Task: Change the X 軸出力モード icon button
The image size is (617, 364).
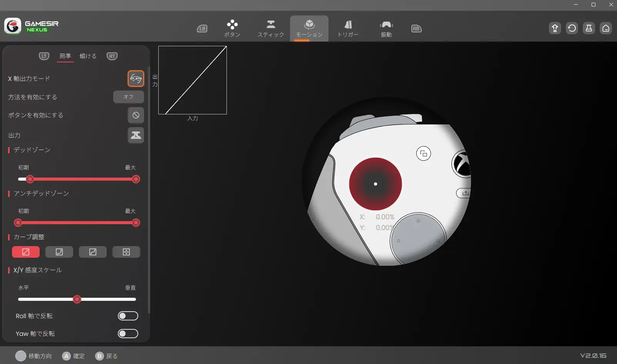Action: (136, 79)
